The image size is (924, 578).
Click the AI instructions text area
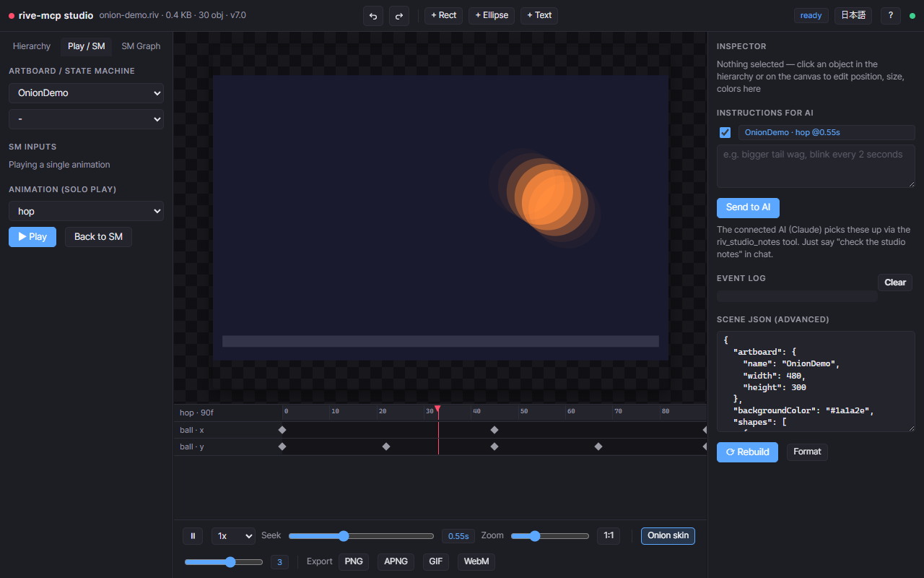[816, 166]
